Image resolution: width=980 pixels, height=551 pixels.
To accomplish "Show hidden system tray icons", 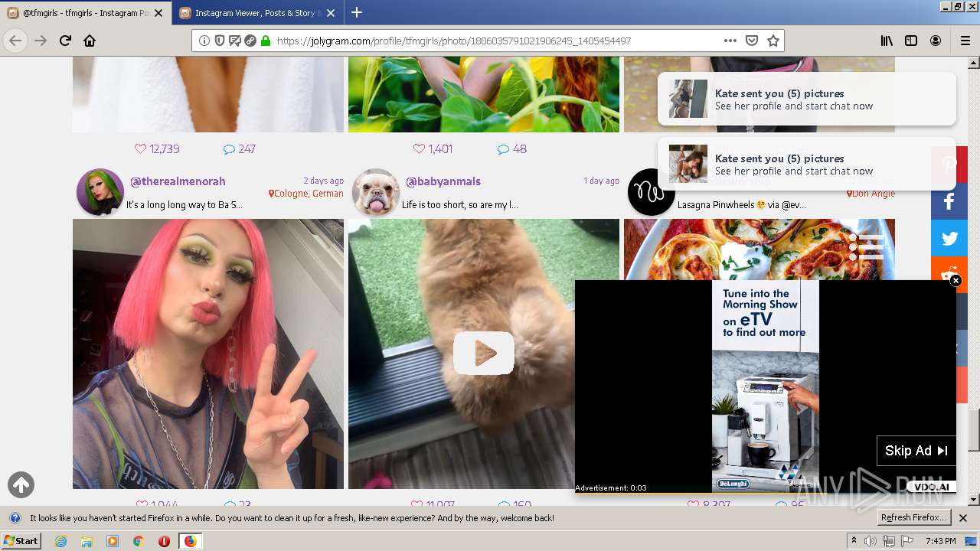I will pyautogui.click(x=854, y=541).
